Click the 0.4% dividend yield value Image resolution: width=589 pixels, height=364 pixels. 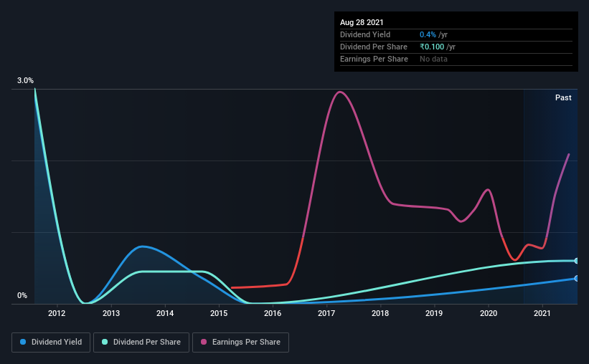428,34
